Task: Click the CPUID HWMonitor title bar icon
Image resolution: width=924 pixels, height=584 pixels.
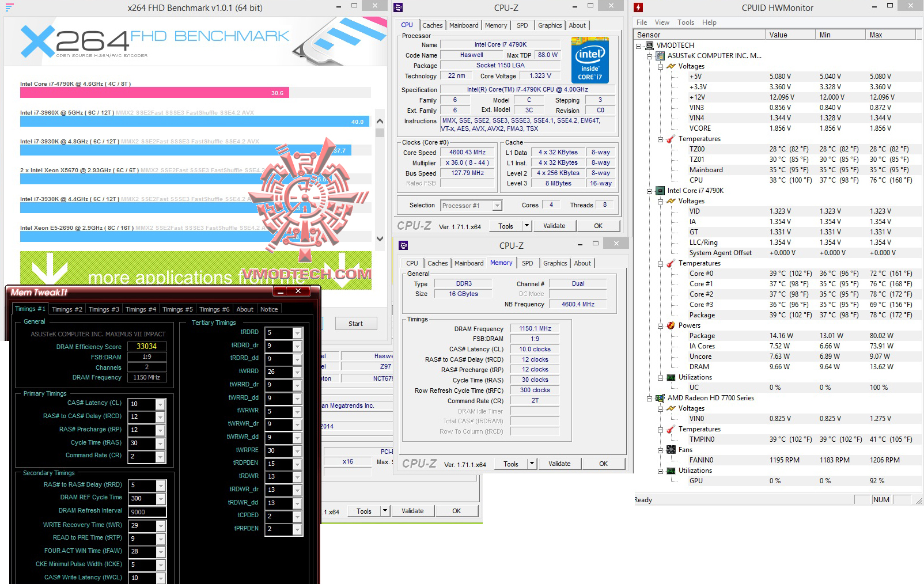Action: point(638,7)
